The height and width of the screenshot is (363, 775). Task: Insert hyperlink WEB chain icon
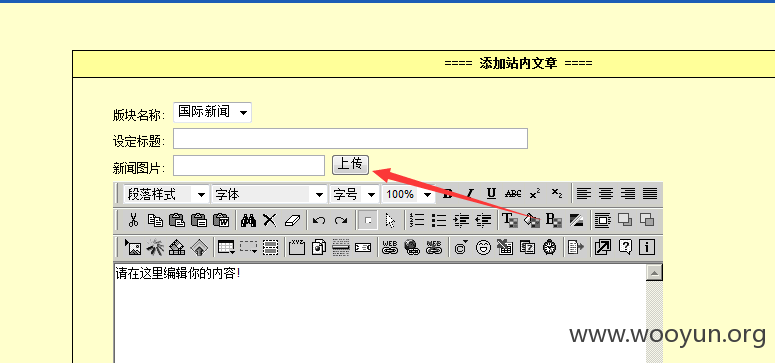point(390,247)
